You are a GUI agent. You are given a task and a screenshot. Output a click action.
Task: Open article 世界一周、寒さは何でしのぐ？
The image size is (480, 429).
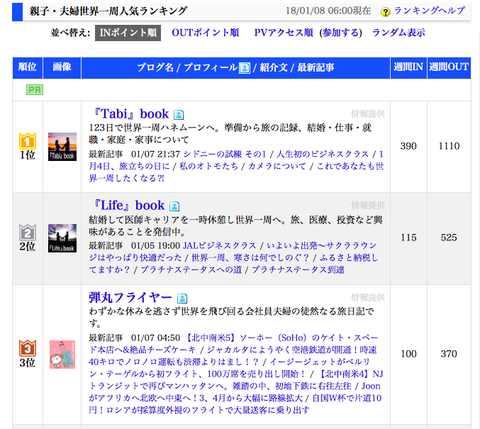coord(250,258)
